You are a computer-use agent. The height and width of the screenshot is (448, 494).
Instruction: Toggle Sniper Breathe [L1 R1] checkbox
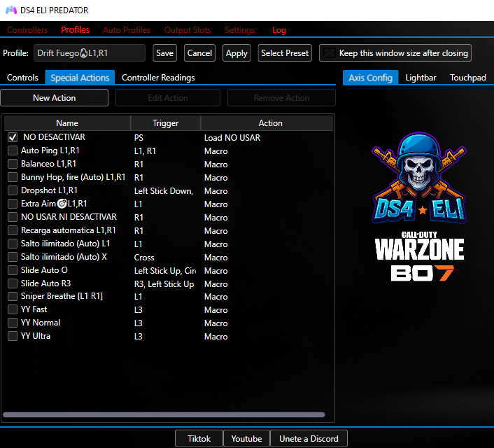coord(13,296)
